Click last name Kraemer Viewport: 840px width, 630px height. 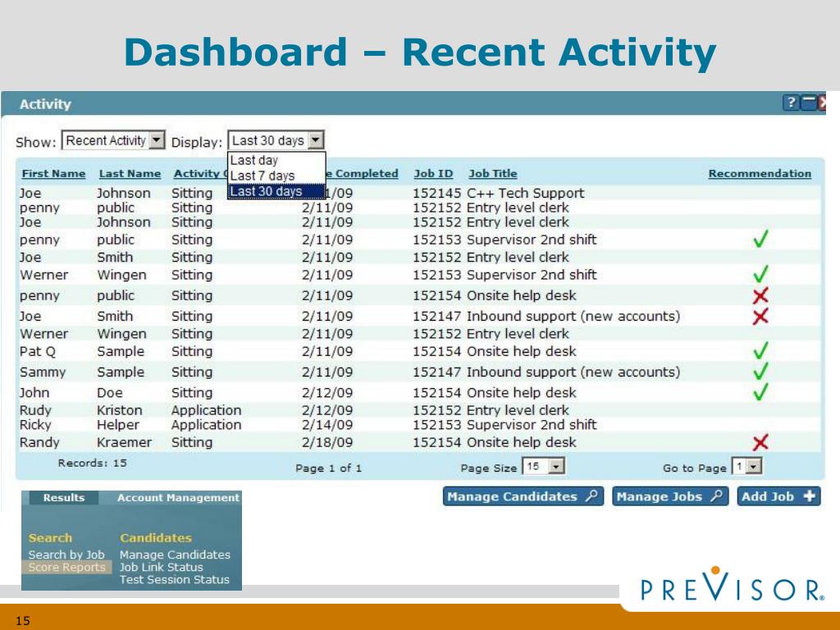(x=125, y=442)
